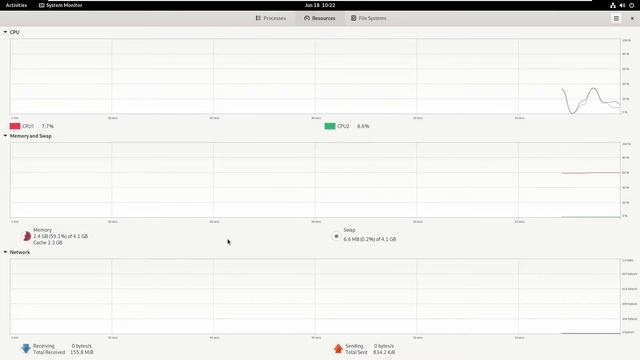Screen dimensions: 640x360
Task: Click the Sending 0 bytes/s value
Action: [384, 346]
